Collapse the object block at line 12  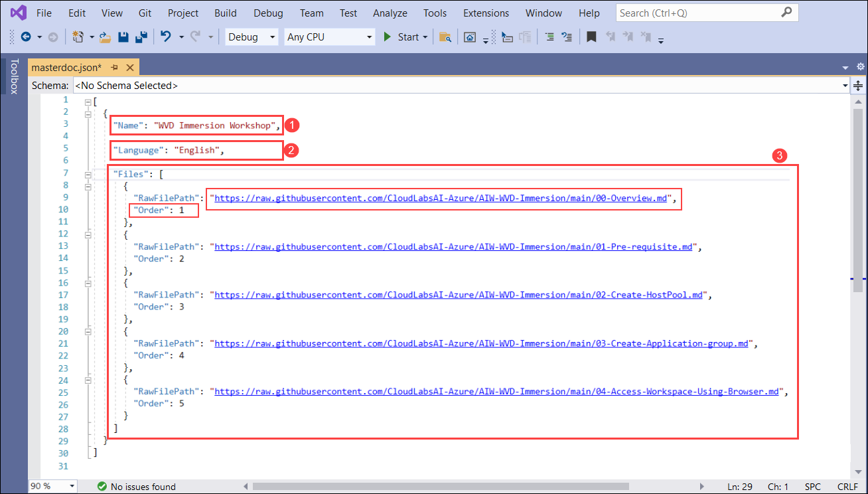pos(88,234)
